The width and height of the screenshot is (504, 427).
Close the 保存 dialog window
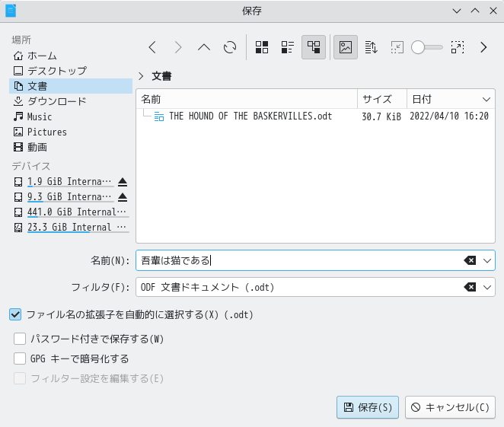(x=493, y=11)
